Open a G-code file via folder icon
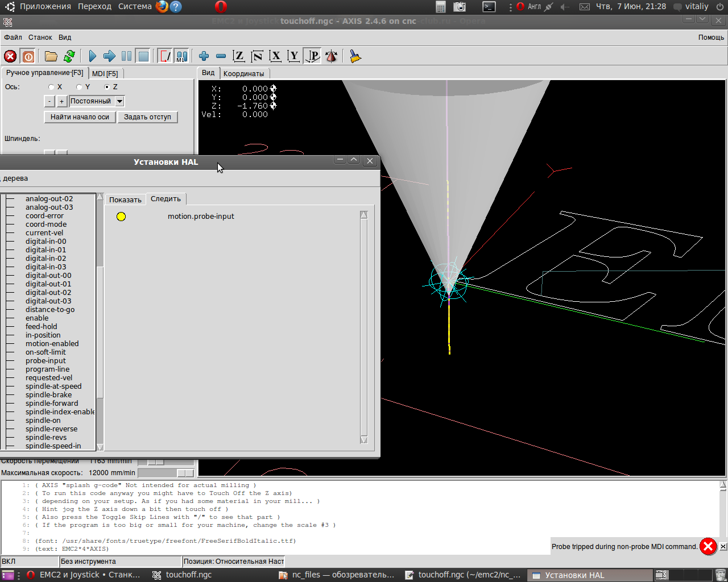The height and width of the screenshot is (582, 728). 51,56
